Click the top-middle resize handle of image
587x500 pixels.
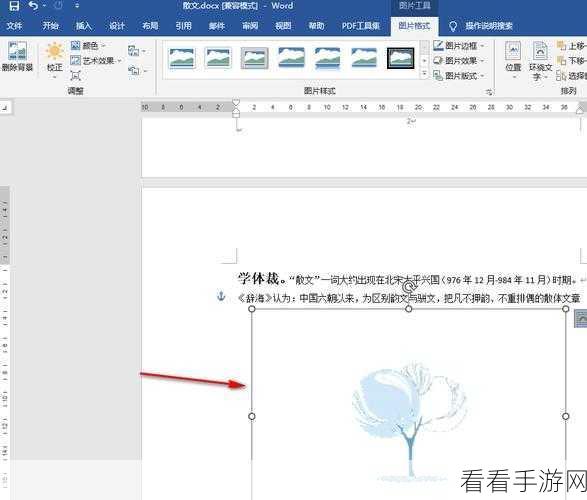[409, 309]
